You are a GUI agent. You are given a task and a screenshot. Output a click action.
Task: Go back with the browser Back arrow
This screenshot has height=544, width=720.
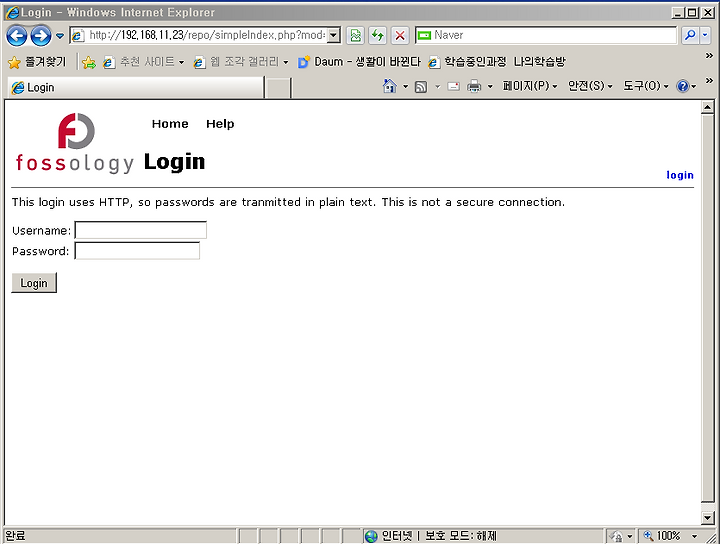[17, 35]
